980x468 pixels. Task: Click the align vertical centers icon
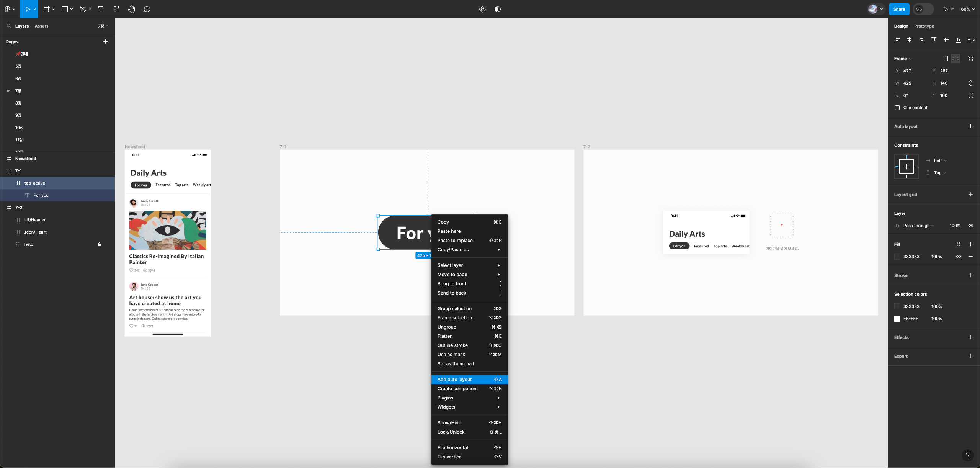click(946, 40)
